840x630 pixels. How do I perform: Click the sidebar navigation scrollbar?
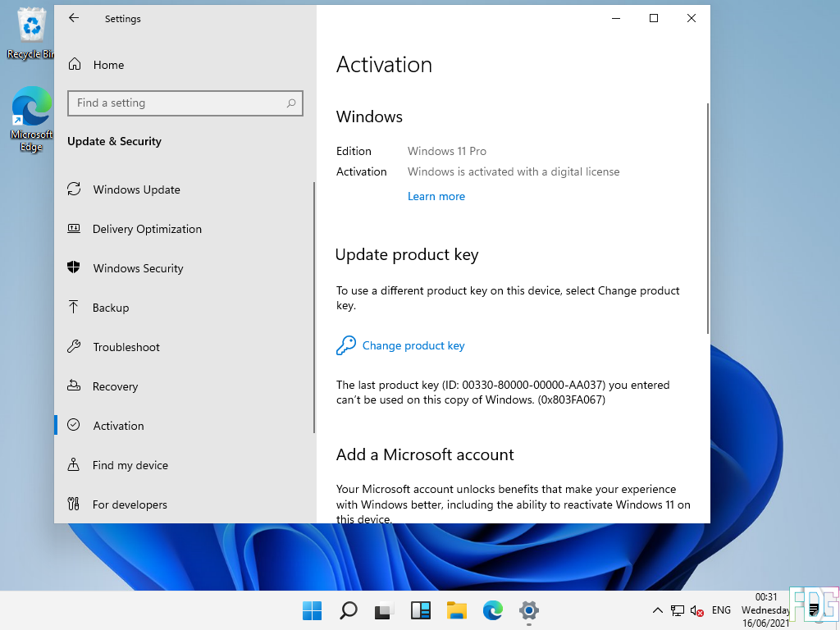pyautogui.click(x=314, y=308)
